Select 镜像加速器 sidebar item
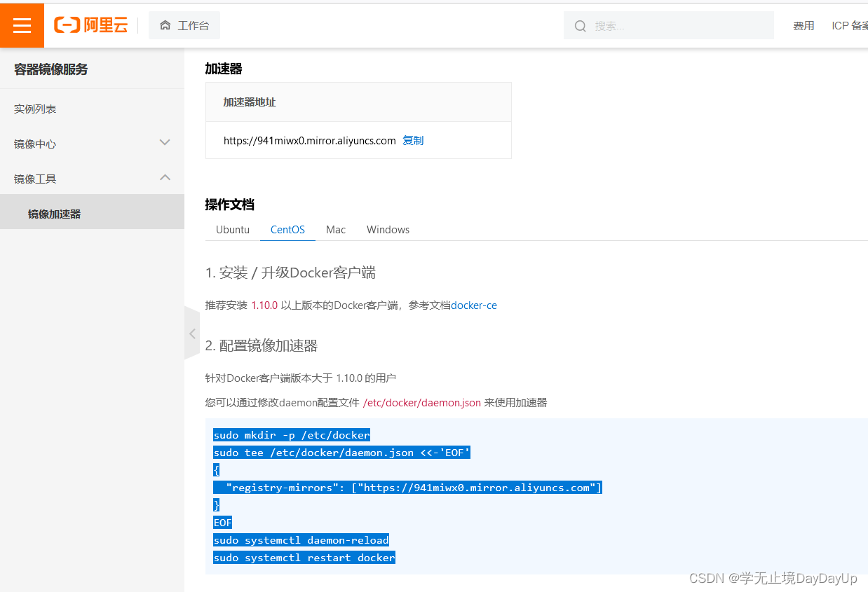 pyautogui.click(x=92, y=212)
